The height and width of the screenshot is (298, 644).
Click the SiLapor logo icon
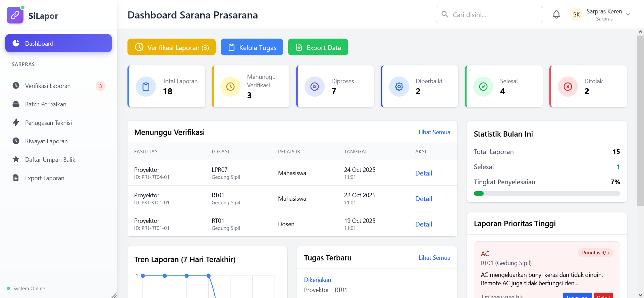click(x=15, y=15)
